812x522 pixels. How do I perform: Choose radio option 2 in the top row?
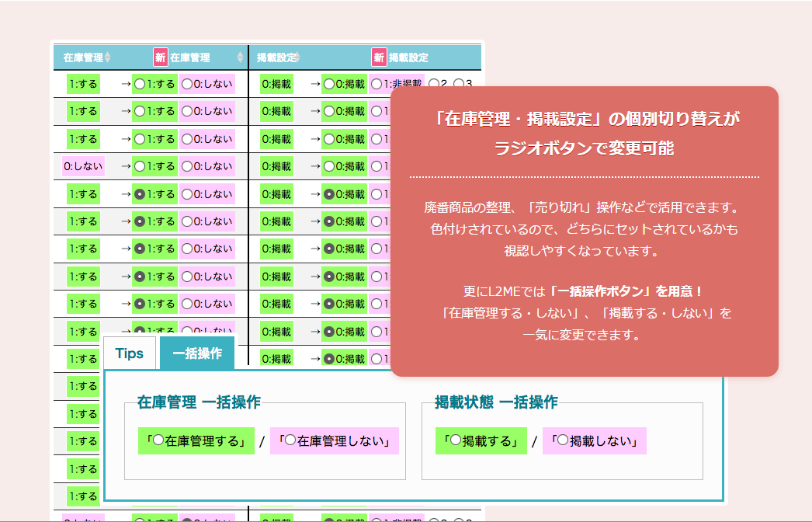click(434, 84)
